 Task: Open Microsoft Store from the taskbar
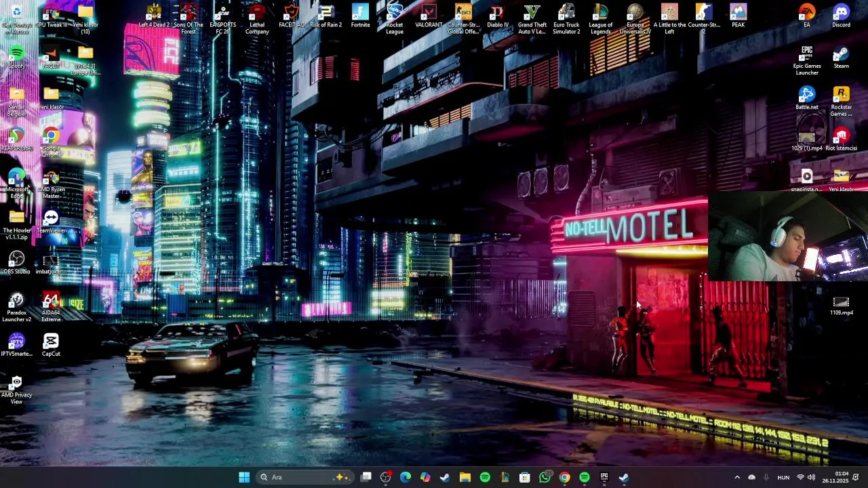pyautogui.click(x=525, y=477)
